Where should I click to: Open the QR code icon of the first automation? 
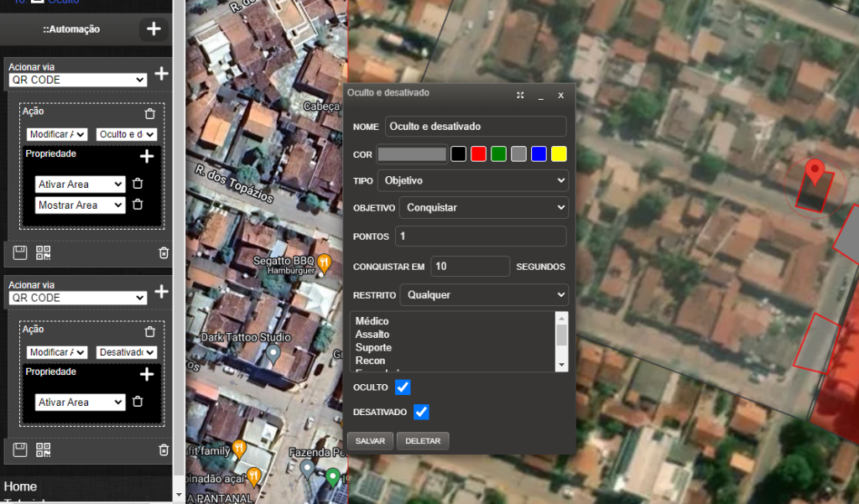click(43, 252)
